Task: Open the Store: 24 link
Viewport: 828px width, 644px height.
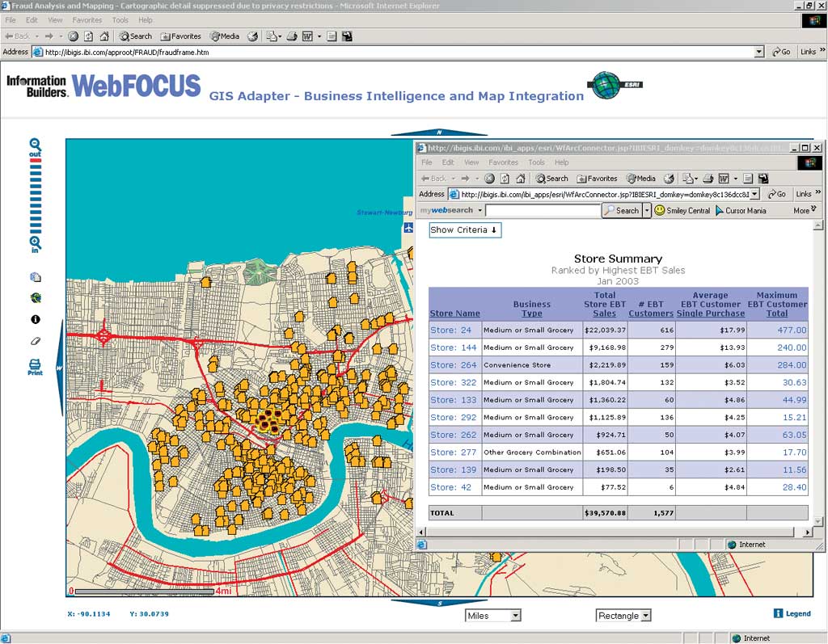Action: click(x=450, y=330)
